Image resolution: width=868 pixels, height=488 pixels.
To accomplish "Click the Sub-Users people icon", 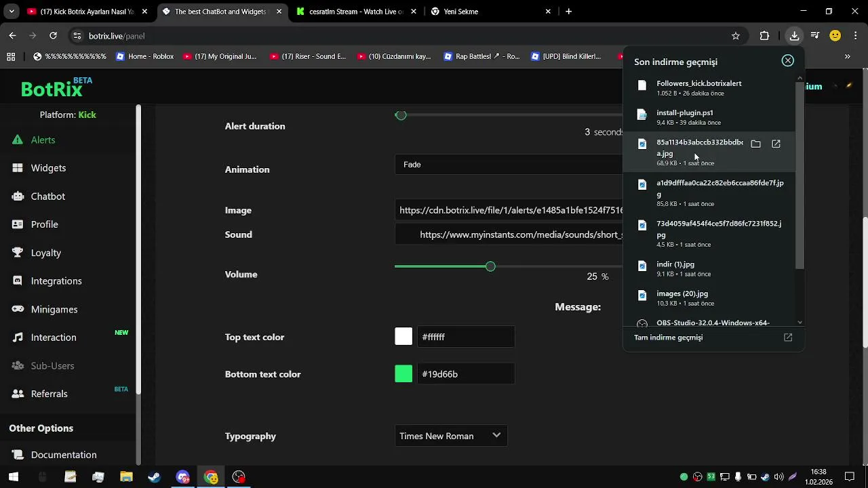I will [x=18, y=366].
